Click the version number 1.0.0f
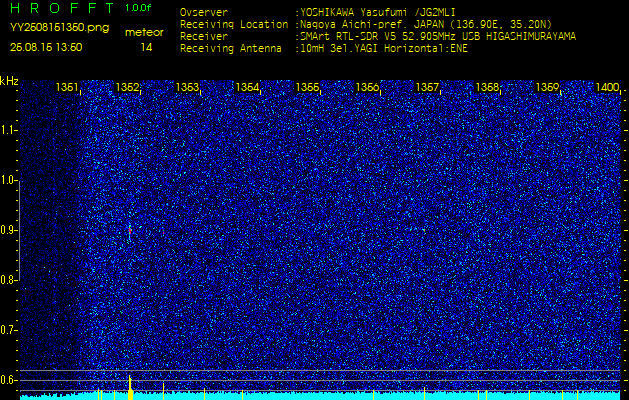Screen dimensions: 629x400 click(x=138, y=8)
